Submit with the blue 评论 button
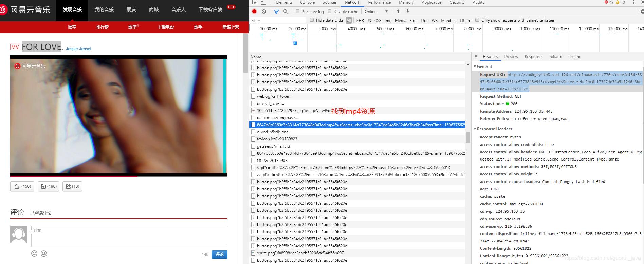This screenshot has width=644, height=264. pyautogui.click(x=220, y=254)
